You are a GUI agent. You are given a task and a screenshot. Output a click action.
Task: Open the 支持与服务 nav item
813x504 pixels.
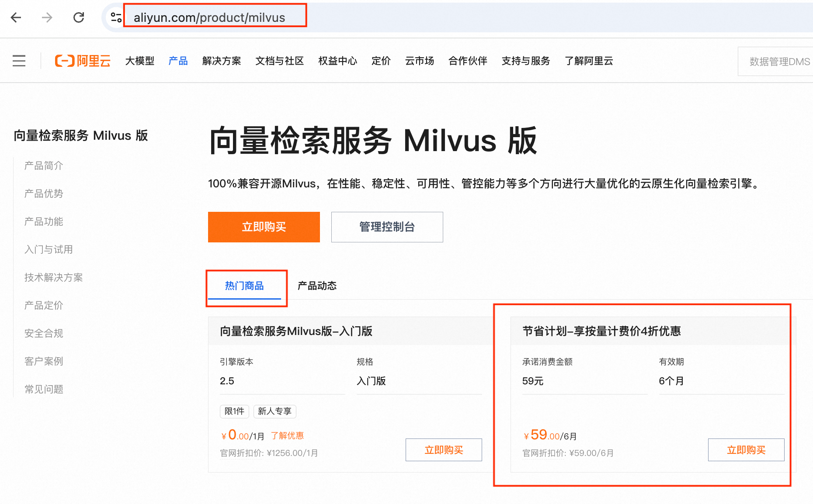pos(526,61)
